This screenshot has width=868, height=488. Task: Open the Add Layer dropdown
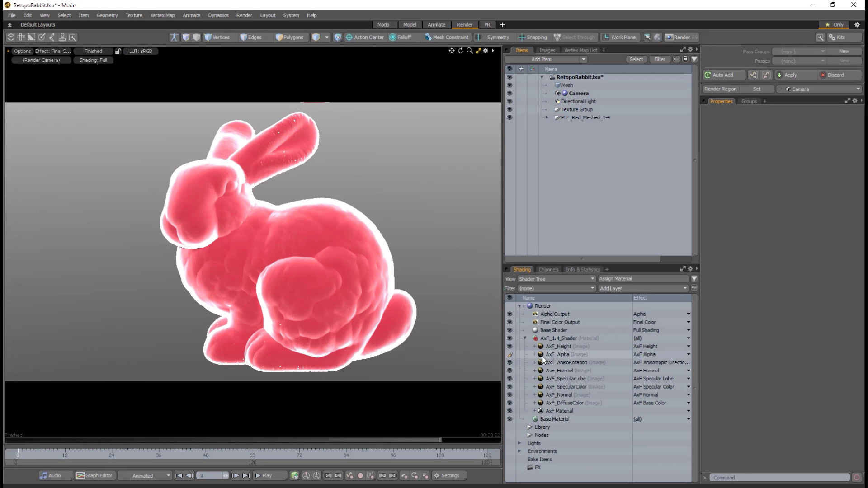coord(642,288)
